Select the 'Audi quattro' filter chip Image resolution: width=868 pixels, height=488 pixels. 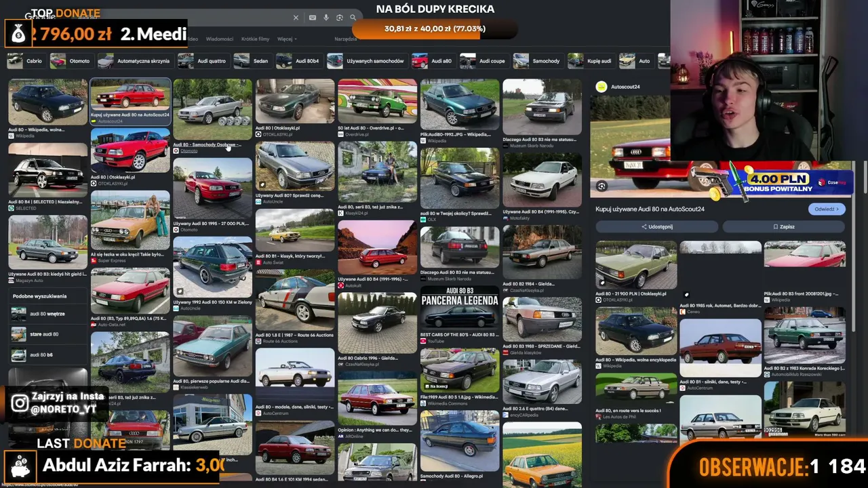click(203, 61)
